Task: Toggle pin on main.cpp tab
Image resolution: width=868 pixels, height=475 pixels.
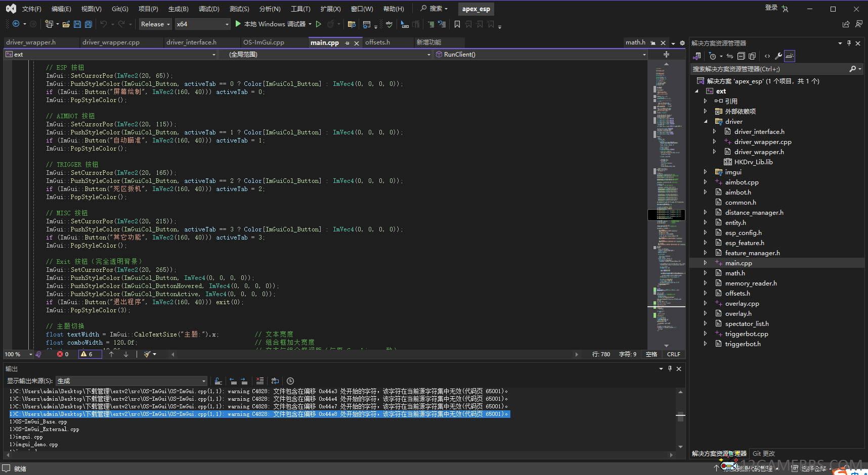Action: point(347,43)
